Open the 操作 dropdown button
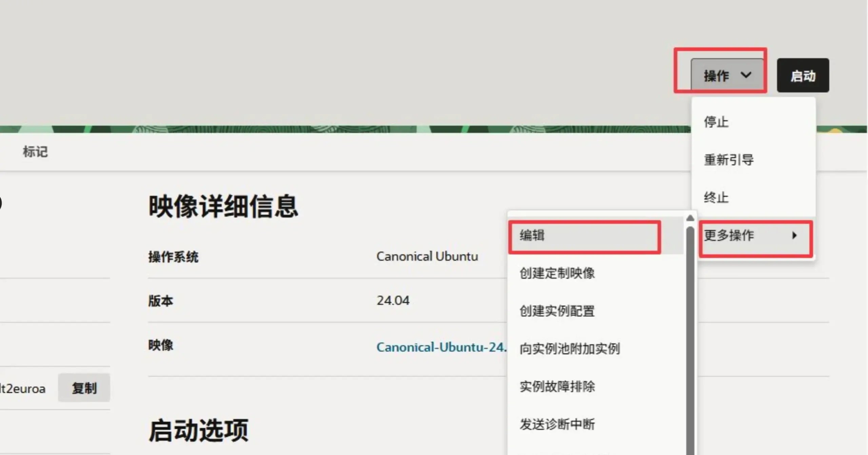This screenshot has width=868, height=455. click(x=727, y=75)
